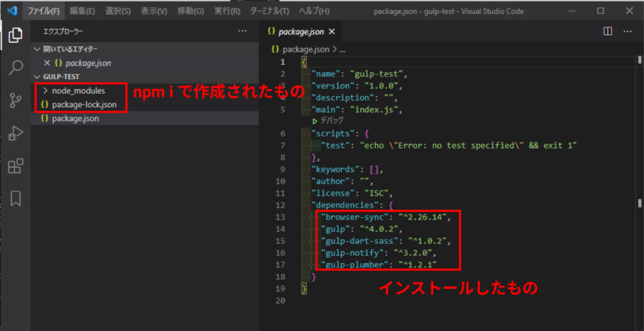Open the 編集(E) menu

[82, 11]
